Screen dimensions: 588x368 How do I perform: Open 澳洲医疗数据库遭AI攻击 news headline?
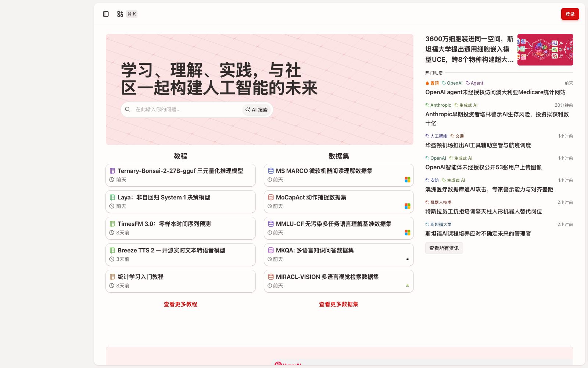point(489,190)
